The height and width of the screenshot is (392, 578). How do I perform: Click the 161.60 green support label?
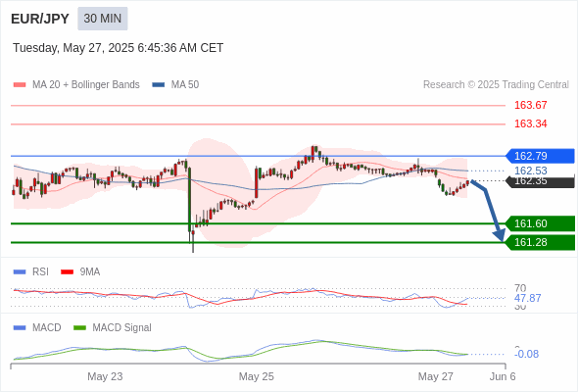click(x=540, y=223)
